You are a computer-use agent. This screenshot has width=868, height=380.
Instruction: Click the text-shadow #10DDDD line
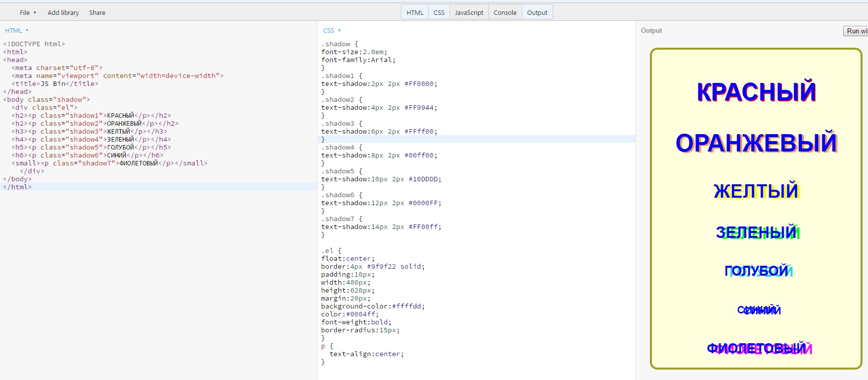[381, 179]
